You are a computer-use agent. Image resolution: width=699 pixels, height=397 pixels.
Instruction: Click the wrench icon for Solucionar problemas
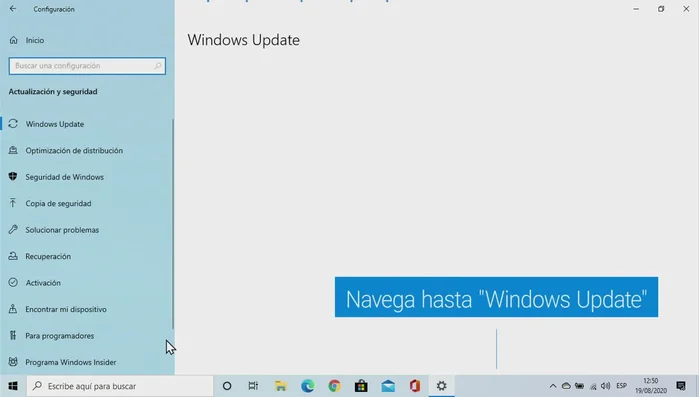(x=13, y=230)
